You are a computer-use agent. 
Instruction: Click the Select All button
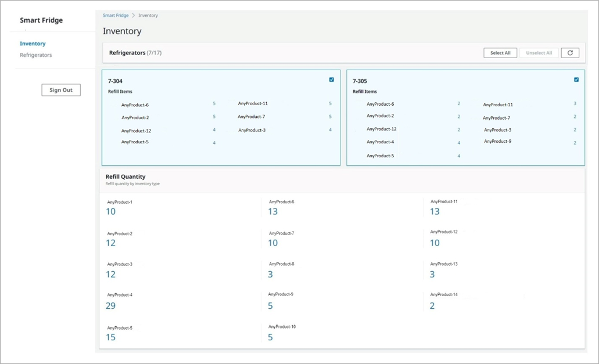[500, 53]
